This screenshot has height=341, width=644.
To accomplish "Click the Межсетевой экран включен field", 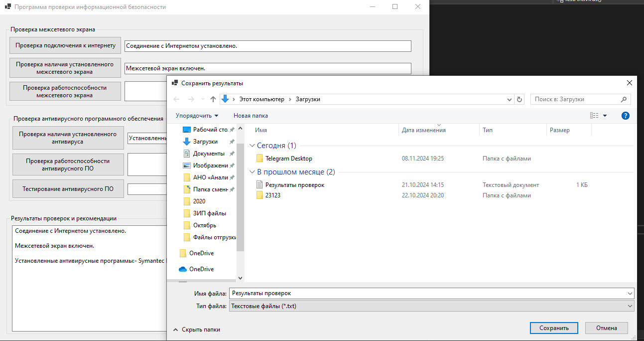I will (268, 68).
